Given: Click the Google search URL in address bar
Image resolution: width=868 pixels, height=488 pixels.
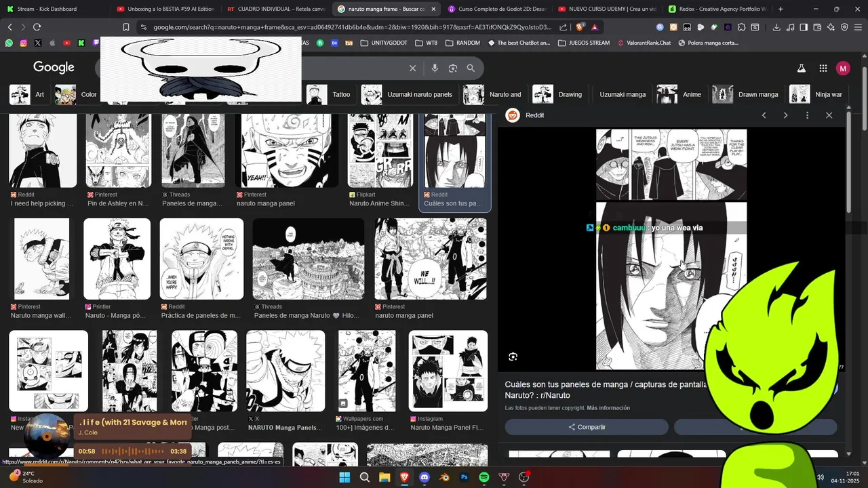Looking at the screenshot, I should (353, 27).
